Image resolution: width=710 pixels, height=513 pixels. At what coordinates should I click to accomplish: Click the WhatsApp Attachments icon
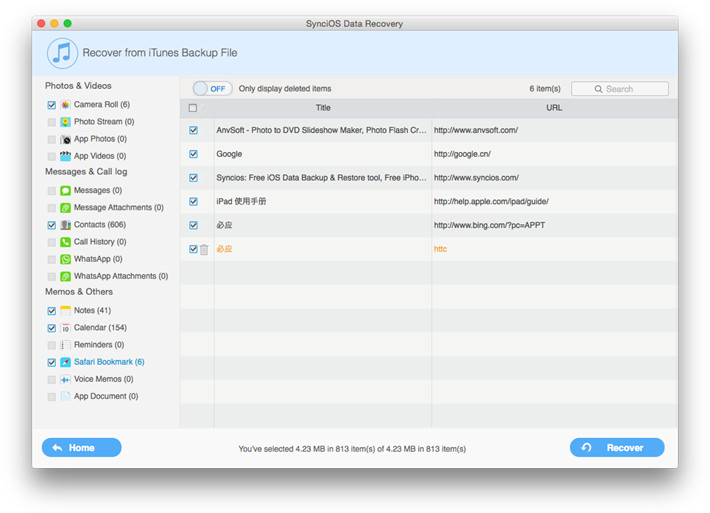(x=65, y=277)
